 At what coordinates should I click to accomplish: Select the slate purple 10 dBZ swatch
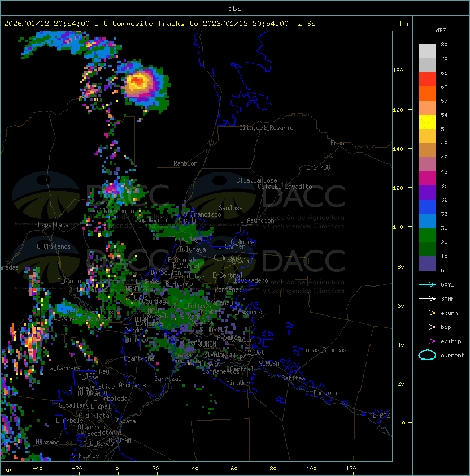427,263
